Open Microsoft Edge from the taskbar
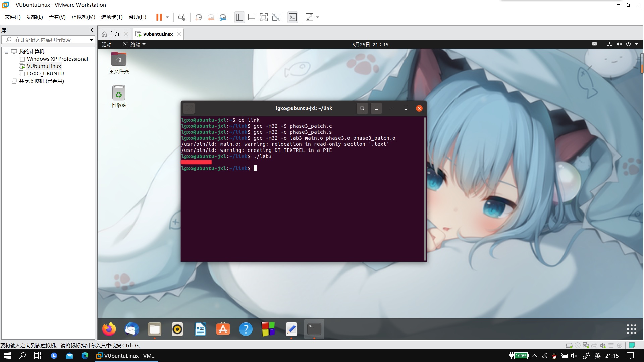The width and height of the screenshot is (644, 362). [x=85, y=356]
